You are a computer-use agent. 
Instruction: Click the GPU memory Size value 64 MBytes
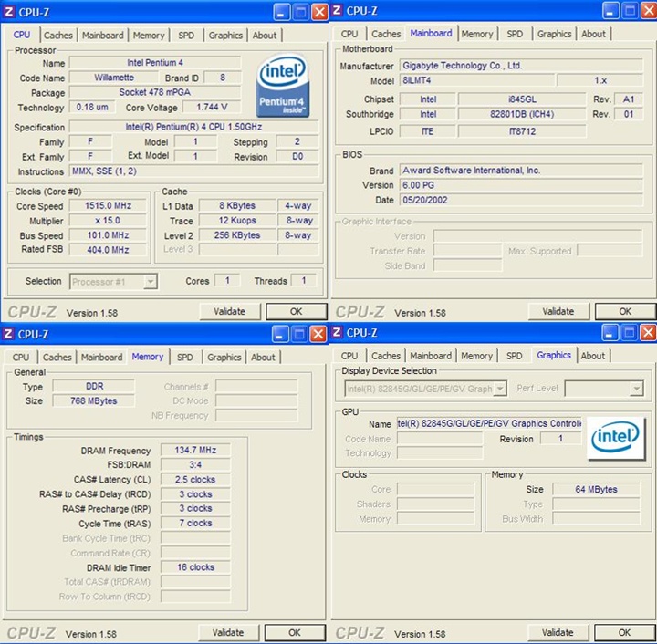coord(596,489)
